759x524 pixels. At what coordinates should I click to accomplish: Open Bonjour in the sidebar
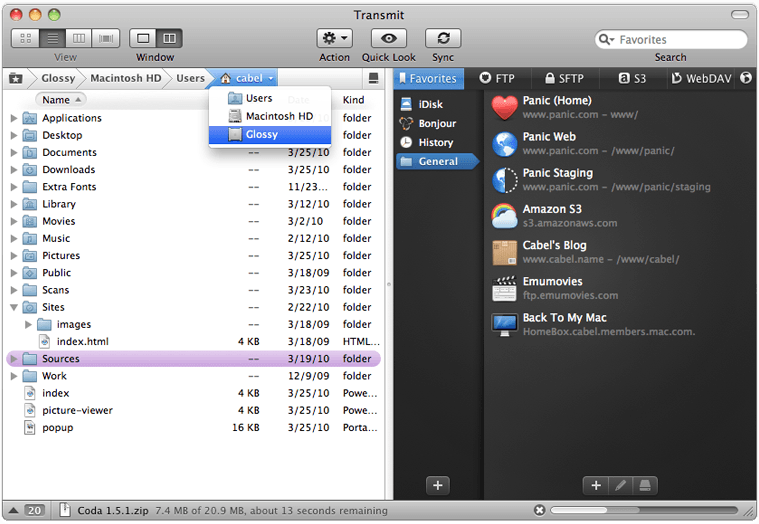[x=437, y=123]
